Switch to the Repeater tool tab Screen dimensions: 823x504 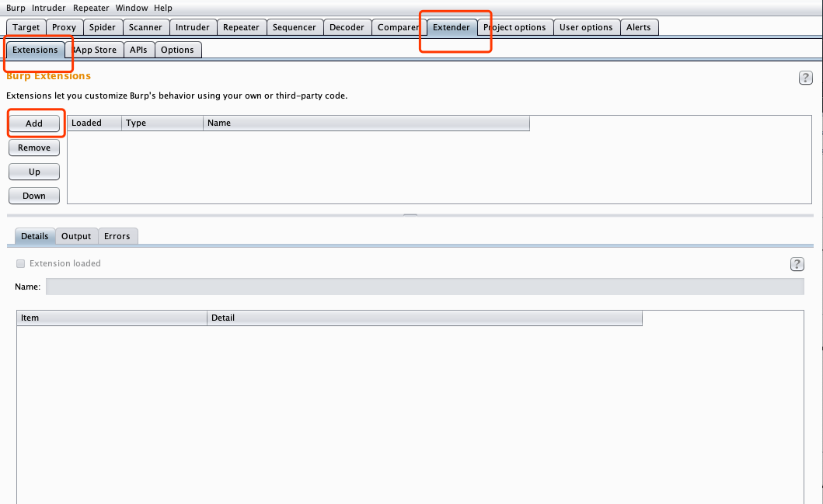pos(241,27)
